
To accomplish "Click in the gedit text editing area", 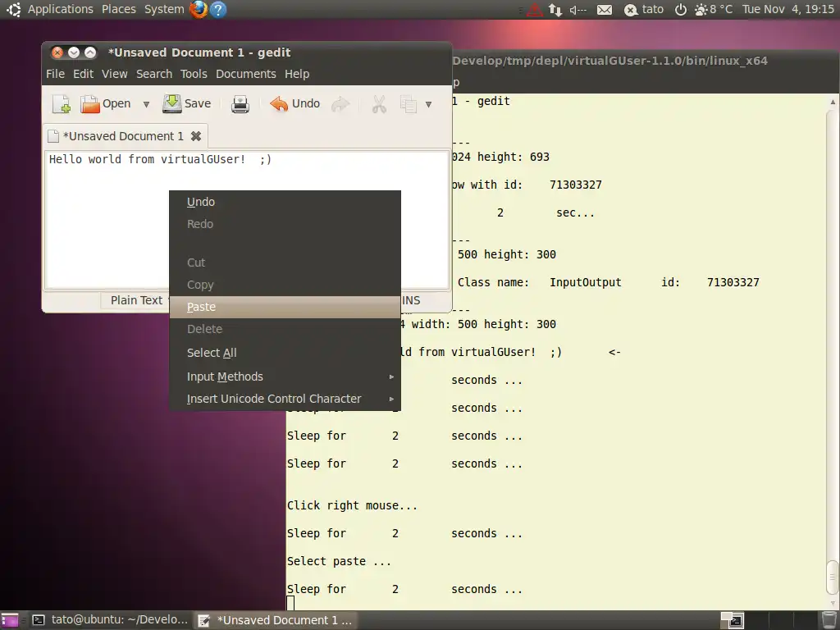I will pos(246,220).
